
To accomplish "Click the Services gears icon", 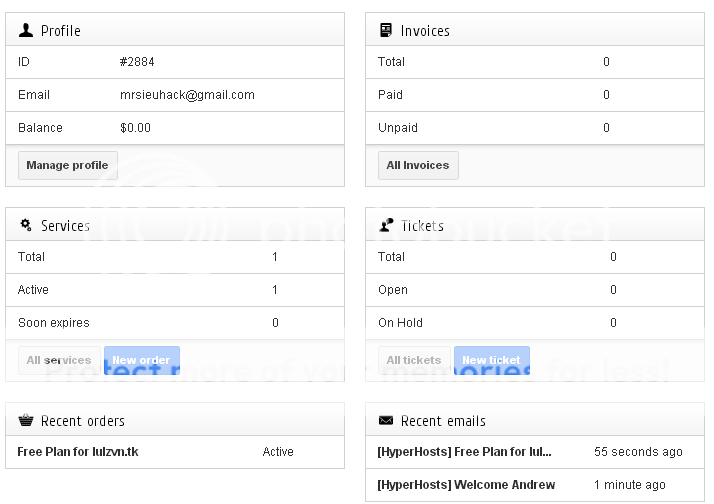I will tap(26, 225).
